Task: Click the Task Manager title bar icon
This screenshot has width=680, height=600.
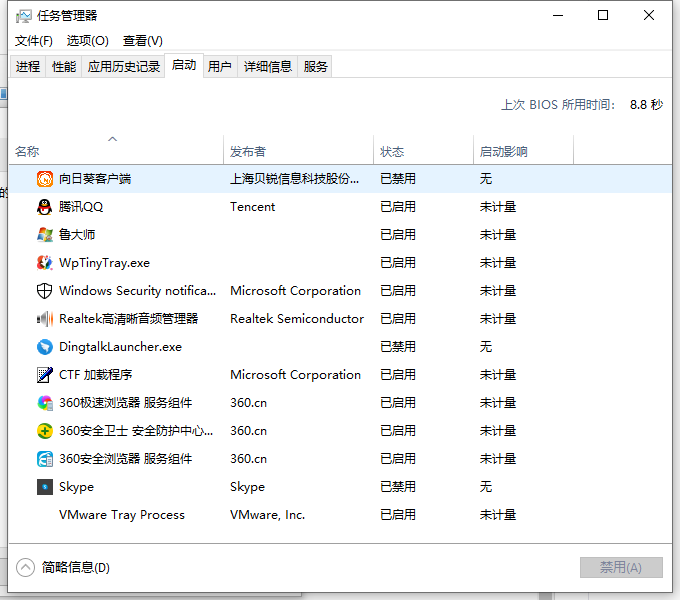Action: (23, 16)
